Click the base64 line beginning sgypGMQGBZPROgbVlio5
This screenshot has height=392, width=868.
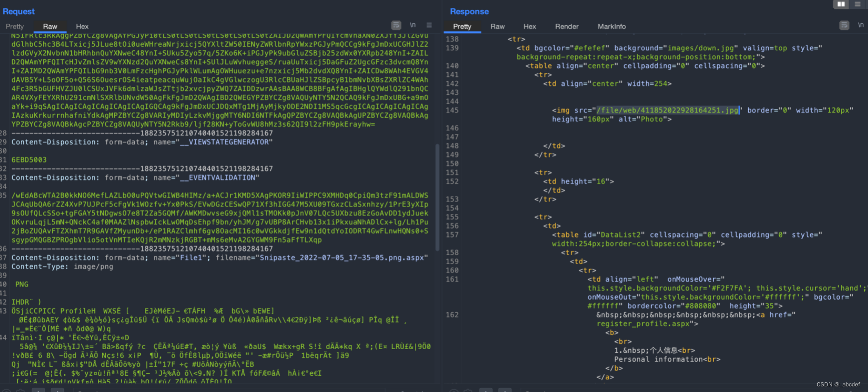166,240
